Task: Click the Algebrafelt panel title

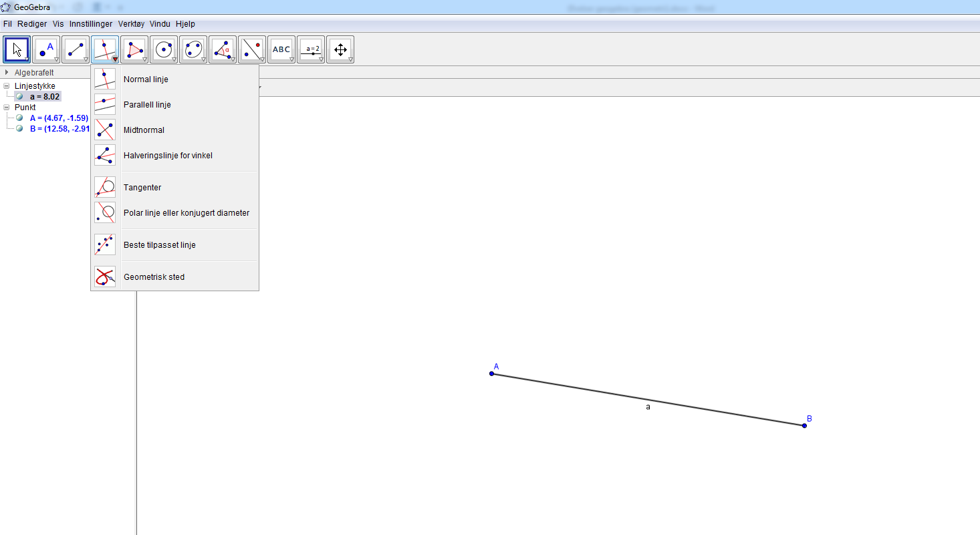Action: coord(34,72)
